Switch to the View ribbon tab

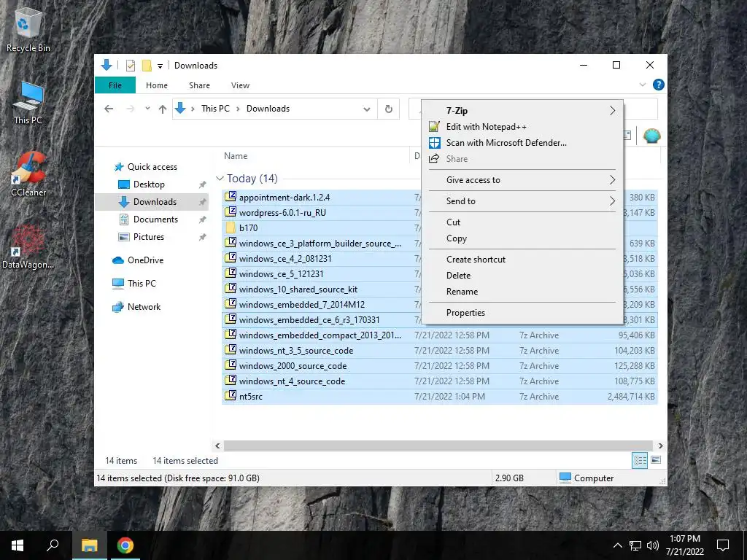point(240,85)
